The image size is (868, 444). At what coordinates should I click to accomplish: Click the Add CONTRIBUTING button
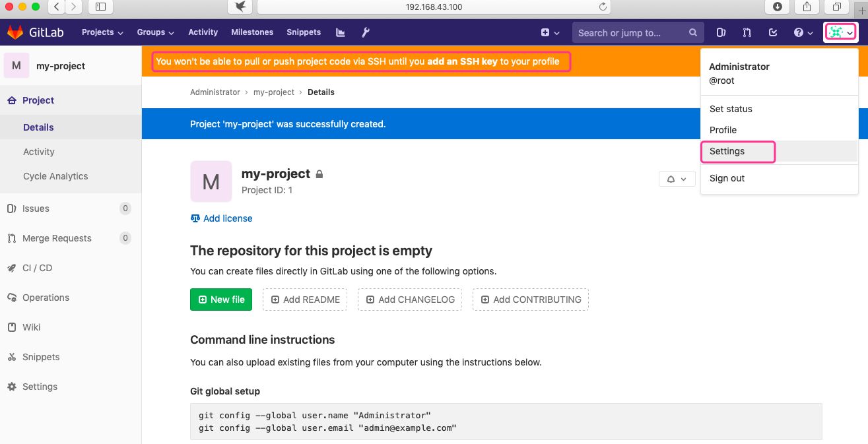pyautogui.click(x=531, y=300)
